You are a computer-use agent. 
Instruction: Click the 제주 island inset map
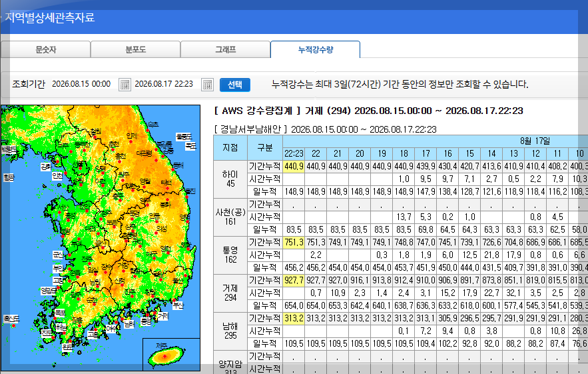point(171,354)
